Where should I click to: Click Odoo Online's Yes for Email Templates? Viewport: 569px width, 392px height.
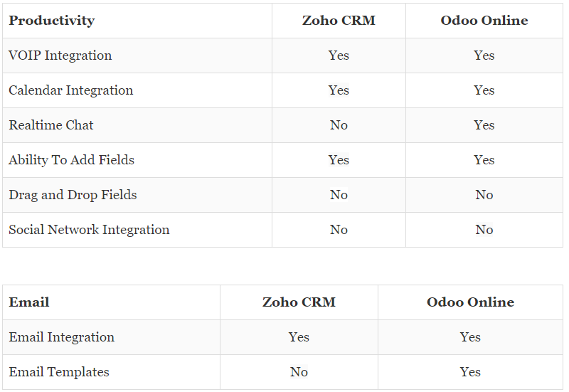470,372
